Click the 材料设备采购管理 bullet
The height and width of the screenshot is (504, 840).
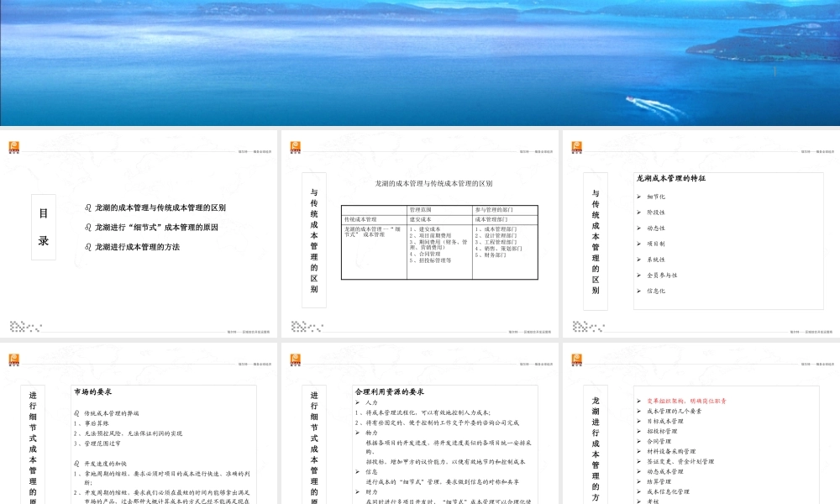[x=670, y=452]
